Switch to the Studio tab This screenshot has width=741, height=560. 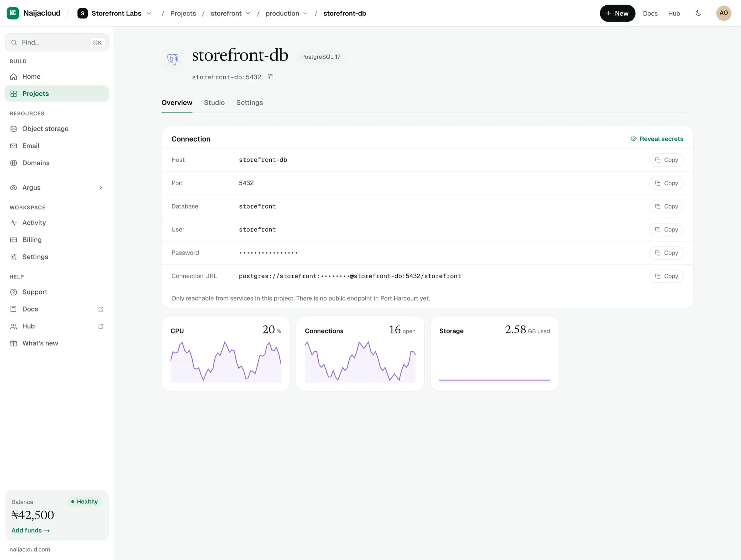tap(214, 102)
